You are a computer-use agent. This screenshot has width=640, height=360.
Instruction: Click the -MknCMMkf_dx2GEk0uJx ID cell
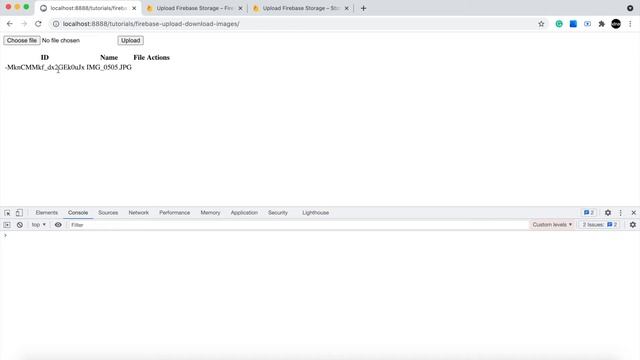point(45,67)
